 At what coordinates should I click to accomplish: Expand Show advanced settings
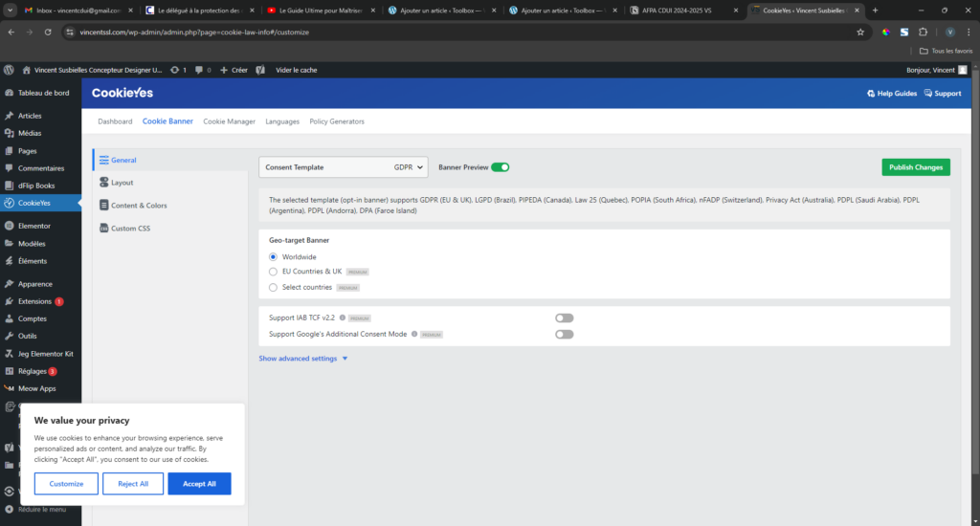[x=303, y=359]
